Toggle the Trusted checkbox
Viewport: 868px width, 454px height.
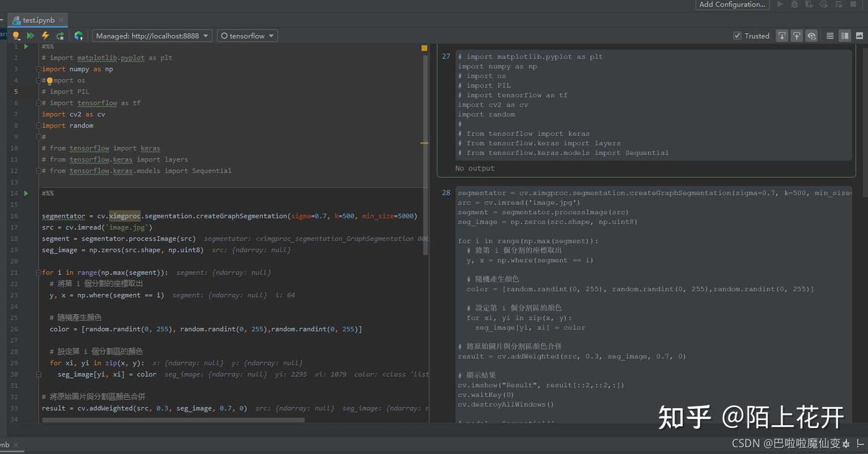point(737,36)
